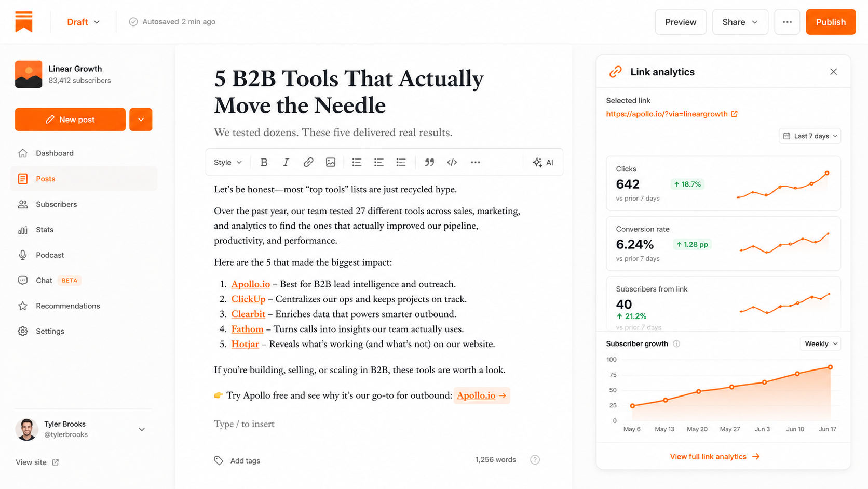This screenshot has width=868, height=489.
Task: Click the Podcast microphone icon
Action: (x=23, y=255)
